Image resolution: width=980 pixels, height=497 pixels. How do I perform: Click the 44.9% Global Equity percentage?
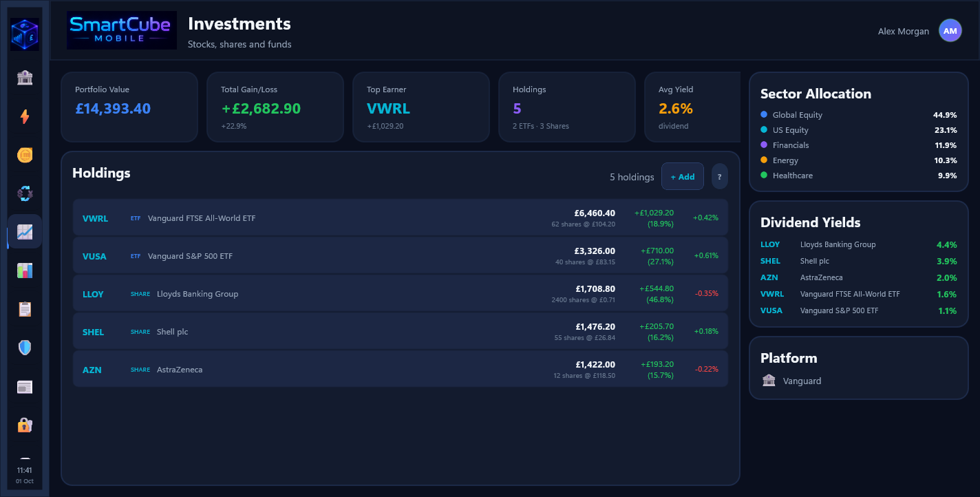(x=945, y=115)
